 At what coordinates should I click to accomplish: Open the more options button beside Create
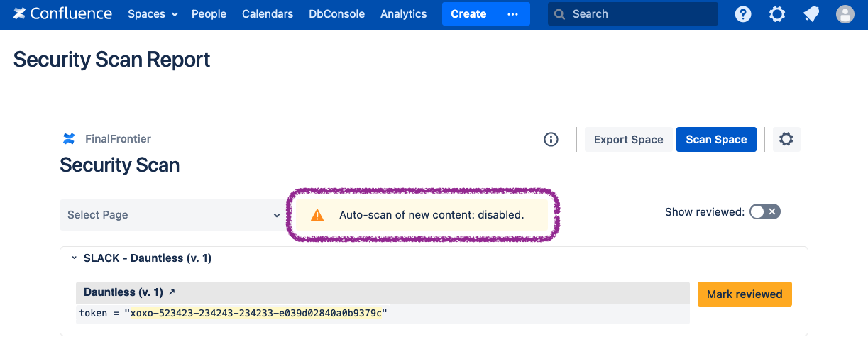512,14
